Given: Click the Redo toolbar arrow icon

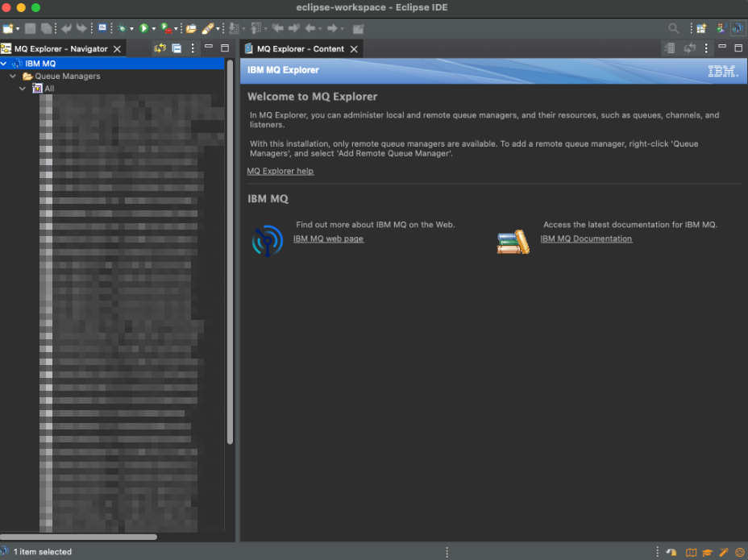Looking at the screenshot, I should [x=81, y=29].
